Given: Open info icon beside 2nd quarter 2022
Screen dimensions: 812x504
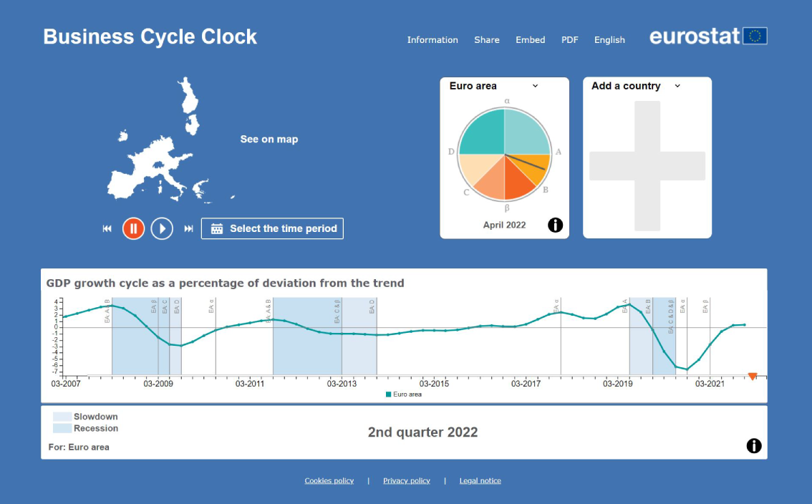Looking at the screenshot, I should tap(754, 445).
